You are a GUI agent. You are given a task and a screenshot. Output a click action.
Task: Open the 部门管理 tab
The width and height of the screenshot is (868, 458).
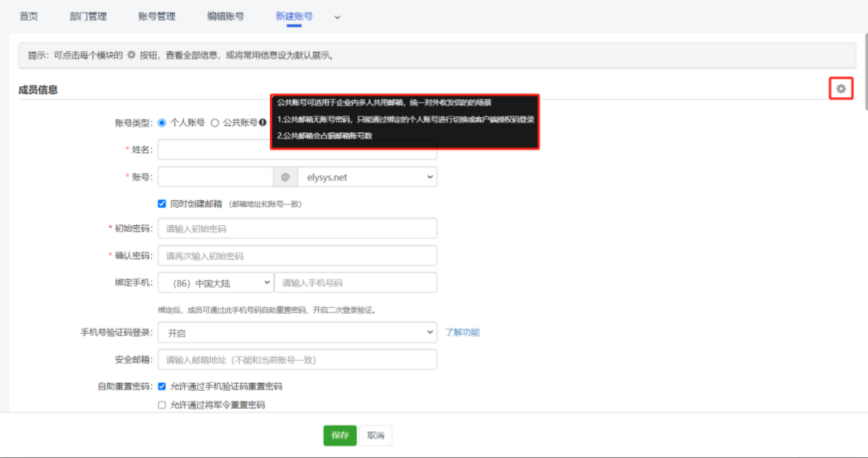coord(88,16)
